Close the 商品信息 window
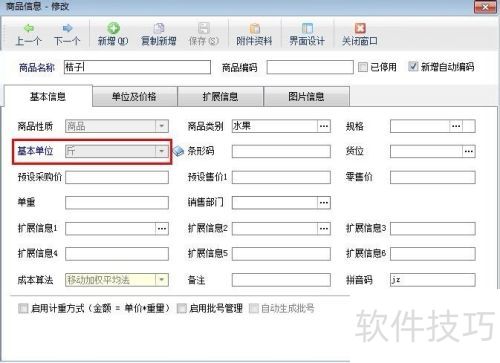 (x=486, y=7)
